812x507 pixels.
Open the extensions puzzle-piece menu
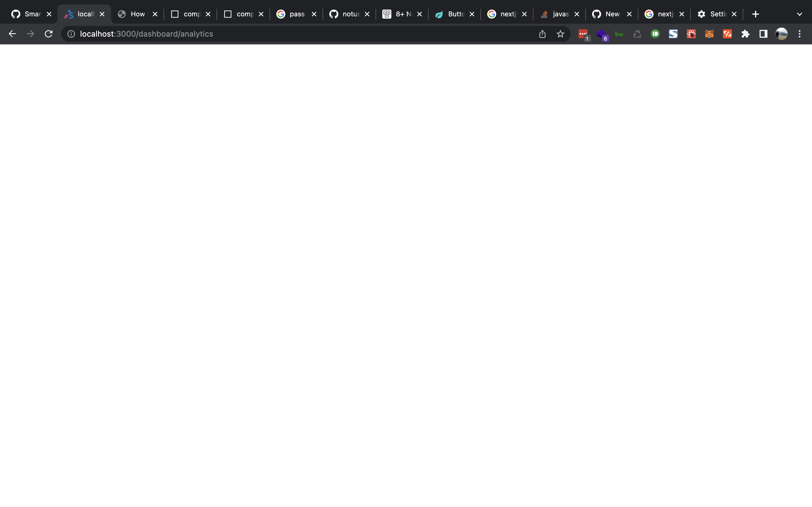pos(745,34)
